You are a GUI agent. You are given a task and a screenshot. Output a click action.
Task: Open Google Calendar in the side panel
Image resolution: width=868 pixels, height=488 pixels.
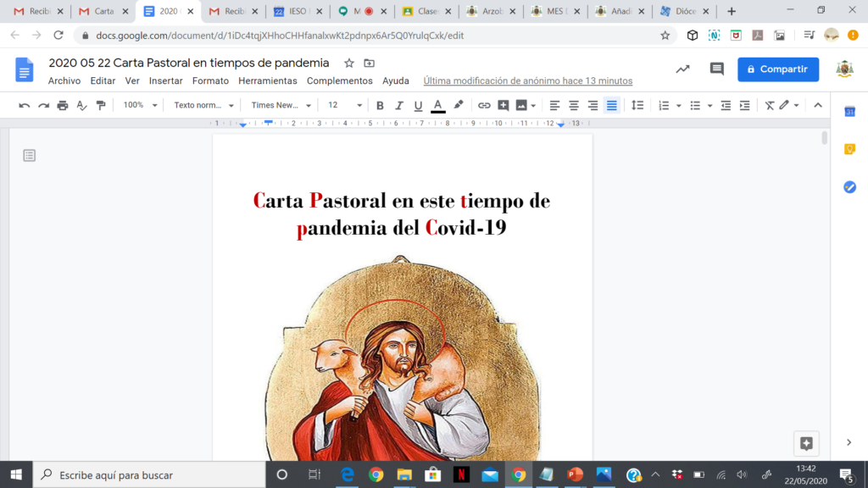tap(849, 111)
